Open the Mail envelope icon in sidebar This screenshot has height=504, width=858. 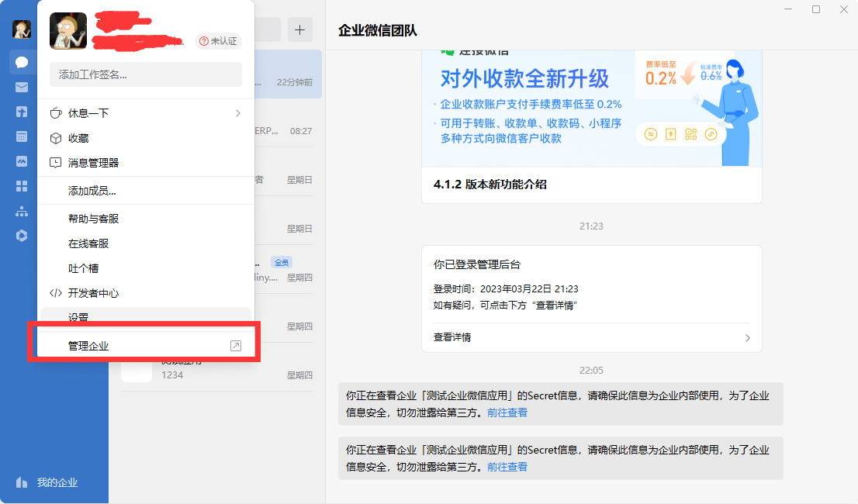22,88
